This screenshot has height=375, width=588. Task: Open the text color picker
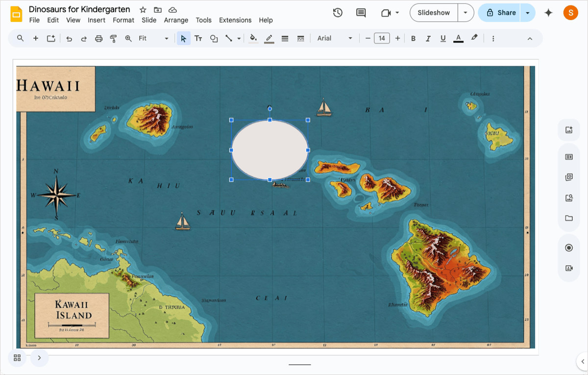[x=458, y=38]
